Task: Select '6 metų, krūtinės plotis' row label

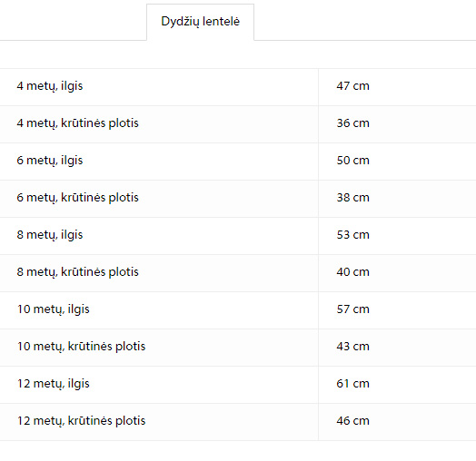Action: [78, 198]
